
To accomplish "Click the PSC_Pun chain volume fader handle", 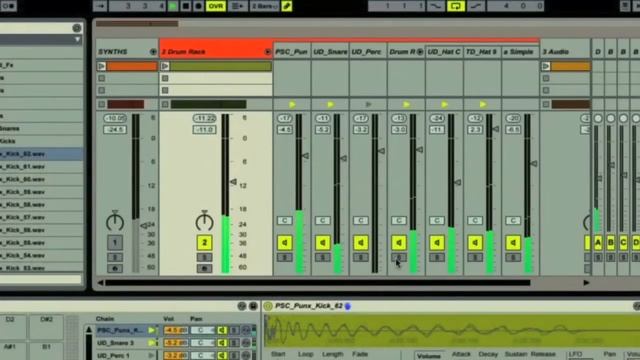I will pos(305,156).
